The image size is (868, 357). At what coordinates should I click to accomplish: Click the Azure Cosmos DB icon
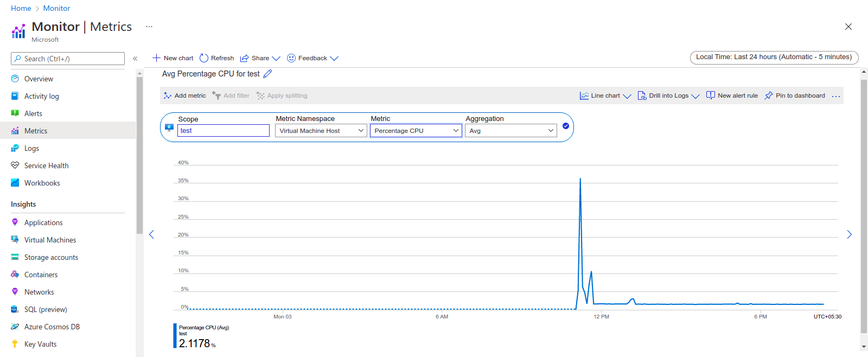point(15,327)
